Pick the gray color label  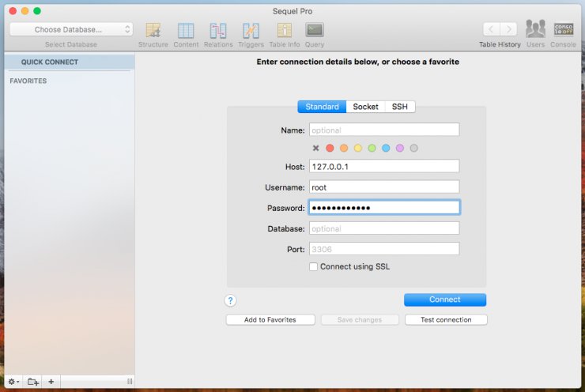(x=413, y=148)
